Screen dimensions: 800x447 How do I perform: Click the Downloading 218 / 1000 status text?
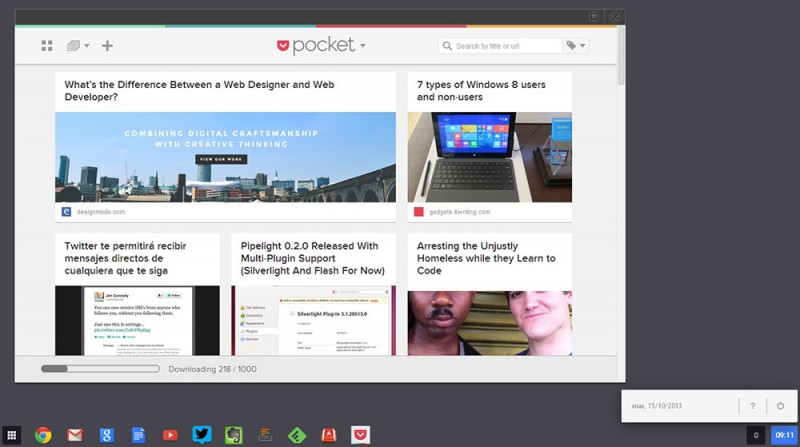213,369
